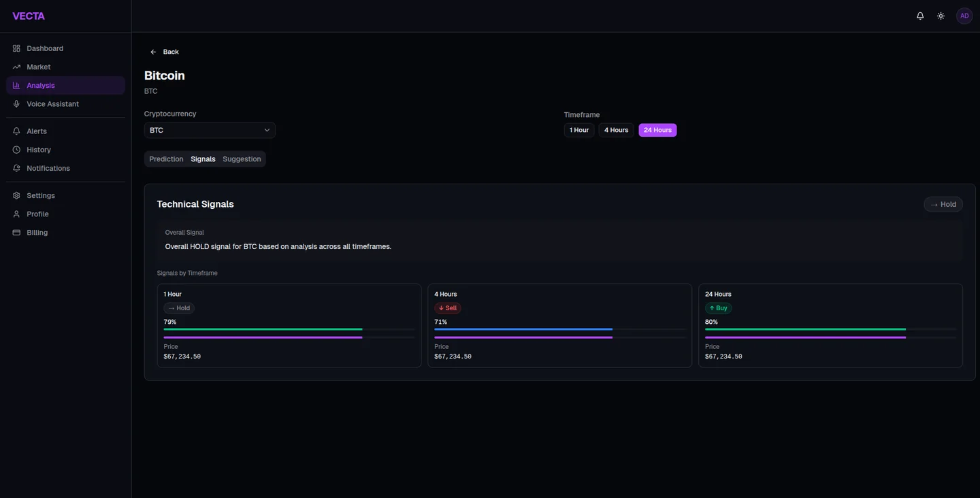Click the 71% value in 4 Hours card
This screenshot has height=498, width=980.
pos(440,322)
